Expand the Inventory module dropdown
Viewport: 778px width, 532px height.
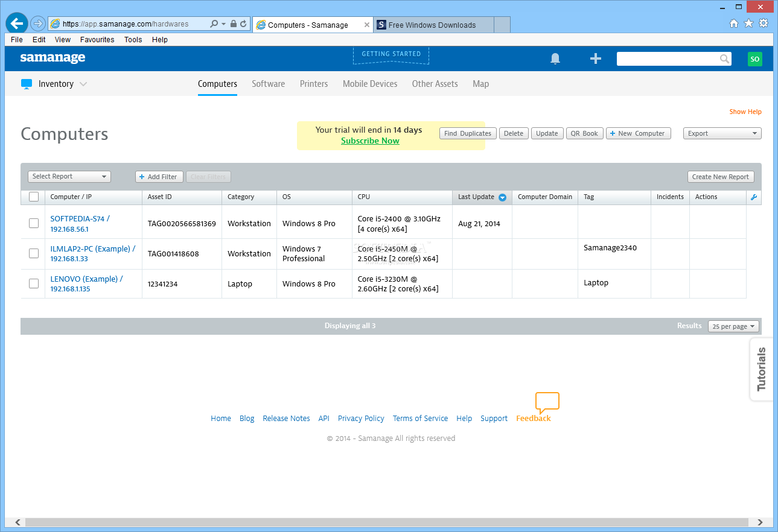83,84
